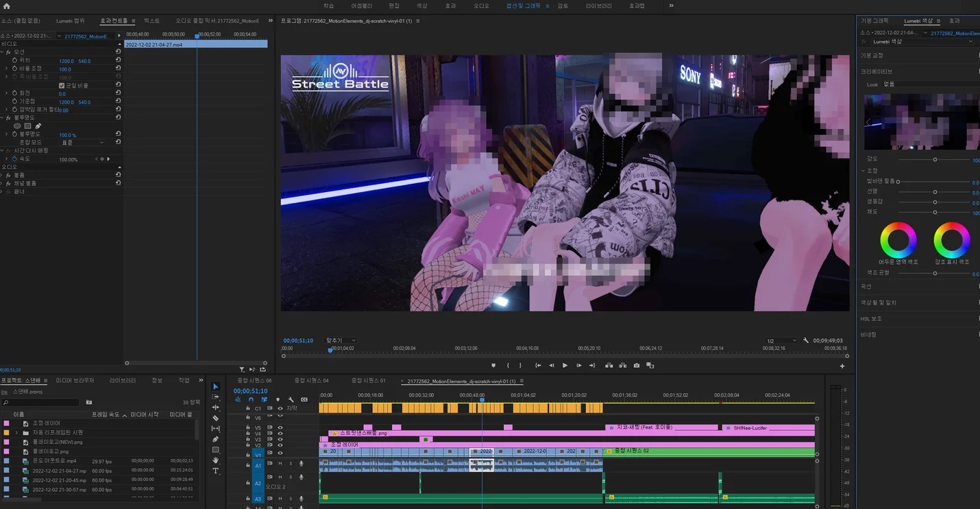
Task: Show overflow workspaces chevron at top
Action: (x=671, y=5)
